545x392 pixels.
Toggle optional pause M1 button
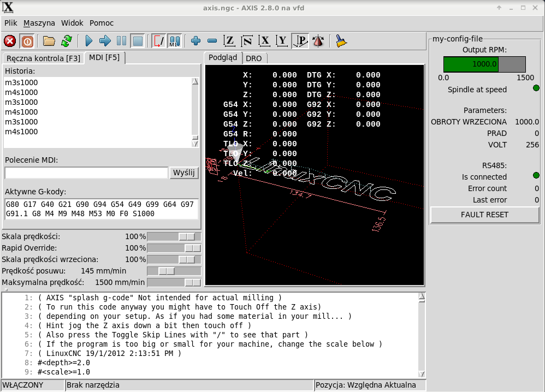[x=175, y=41]
